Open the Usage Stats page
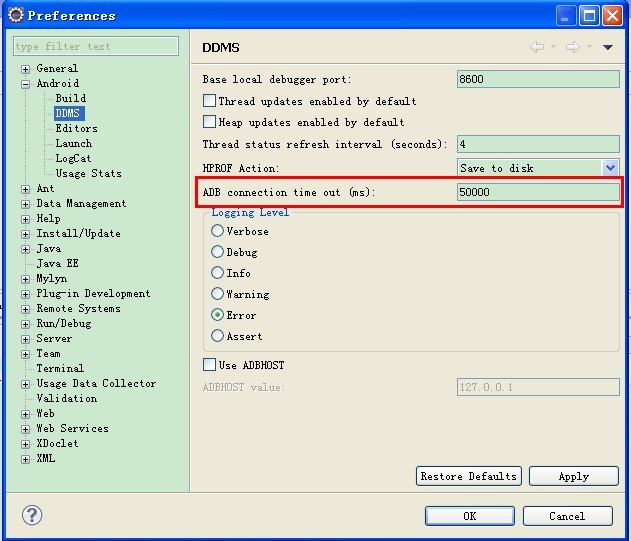This screenshot has height=541, width=631. (89, 173)
